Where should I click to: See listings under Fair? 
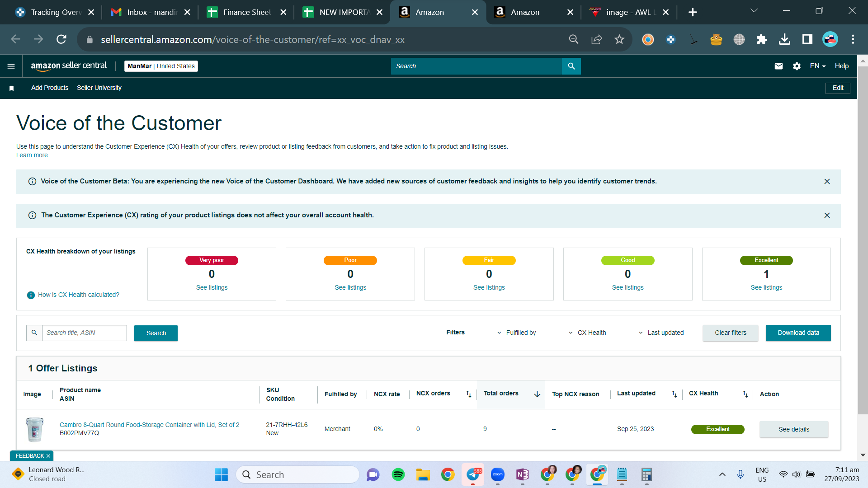tap(489, 288)
